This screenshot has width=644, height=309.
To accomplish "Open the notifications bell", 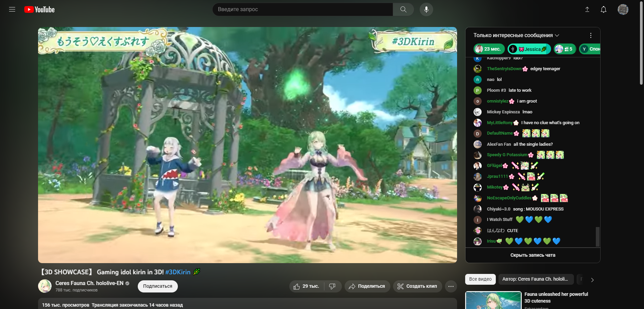I will [x=604, y=9].
